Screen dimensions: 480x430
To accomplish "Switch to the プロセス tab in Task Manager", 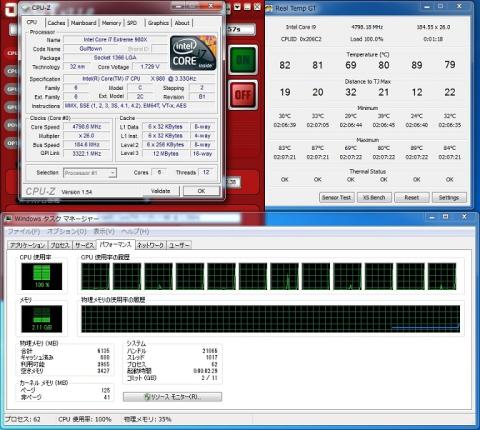I will pyautogui.click(x=60, y=245).
